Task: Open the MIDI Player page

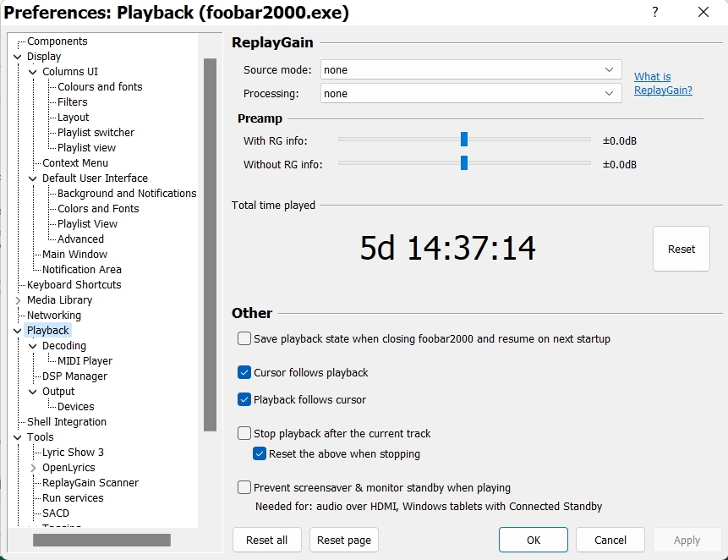Action: 85,361
